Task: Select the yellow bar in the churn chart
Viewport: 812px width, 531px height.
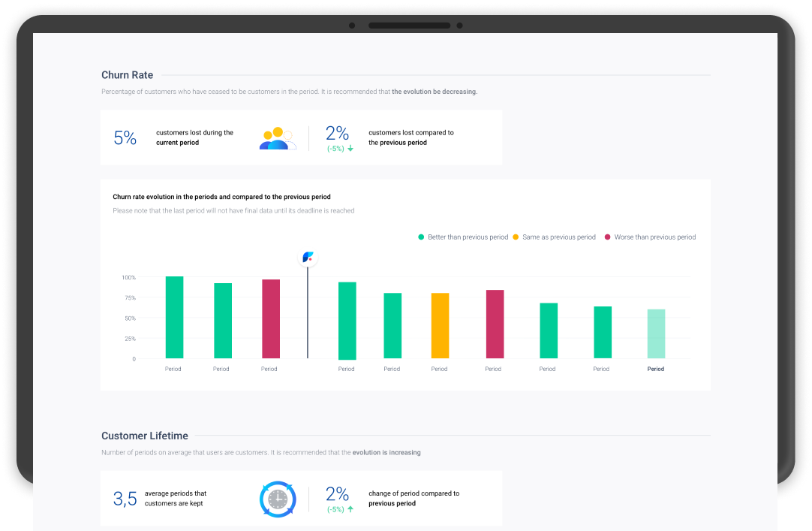Action: coord(440,325)
